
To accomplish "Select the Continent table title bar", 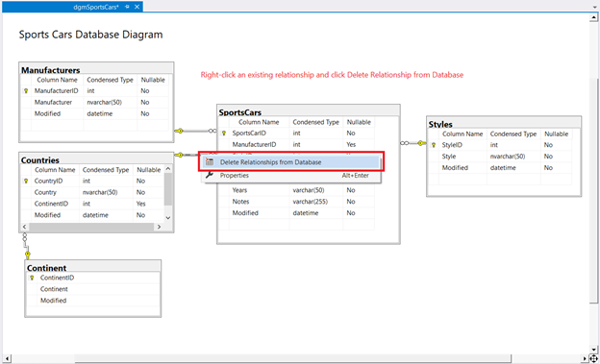I will (93, 267).
